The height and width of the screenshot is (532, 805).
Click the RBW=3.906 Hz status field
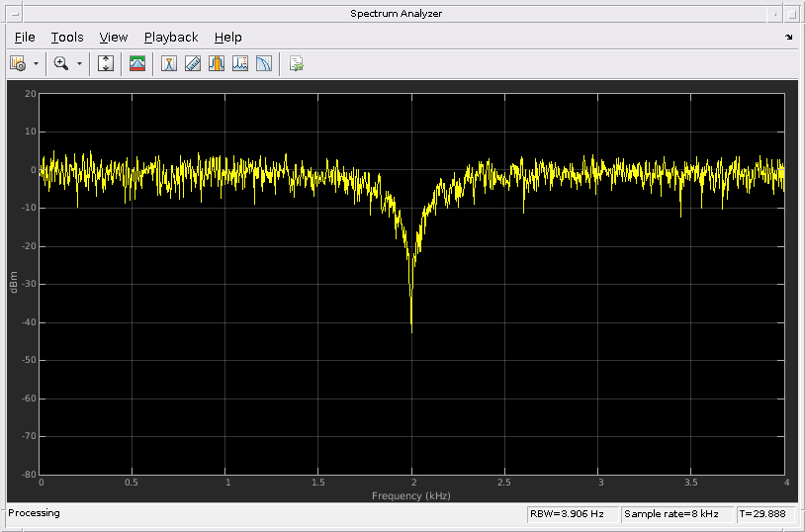[572, 514]
